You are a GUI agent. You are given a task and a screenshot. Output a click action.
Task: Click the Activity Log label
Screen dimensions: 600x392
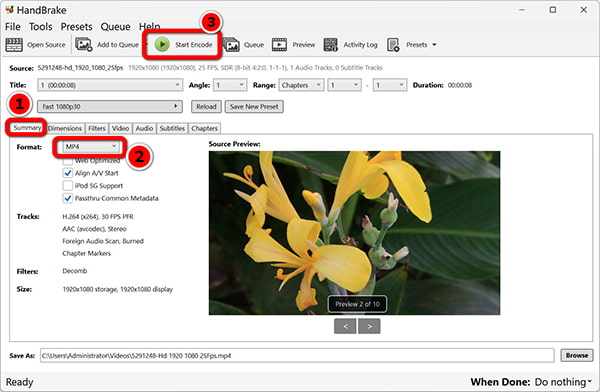click(x=360, y=45)
